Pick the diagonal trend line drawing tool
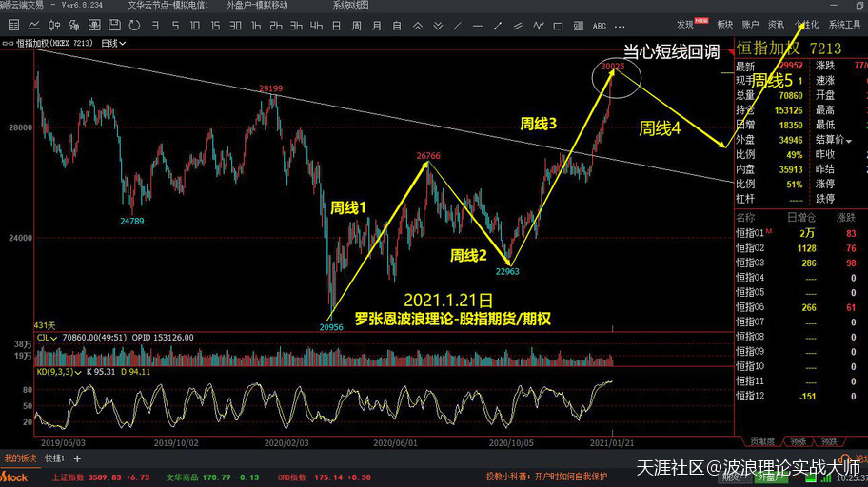The image size is (868, 487). [457, 26]
